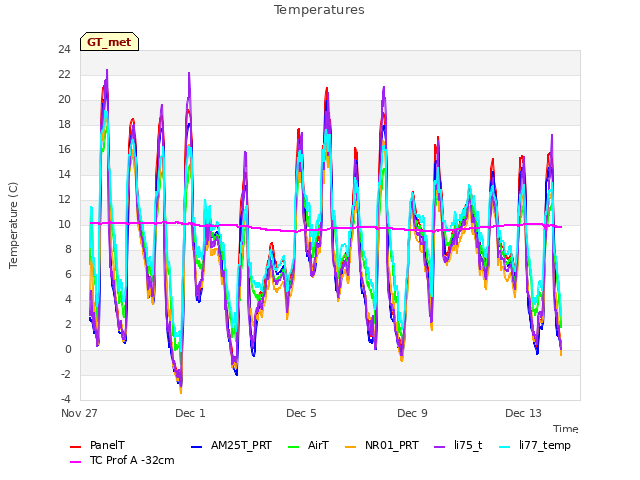The height and width of the screenshot is (480, 640).
Task: Click the 6 y-axis tick label
Action: (x=68, y=274)
